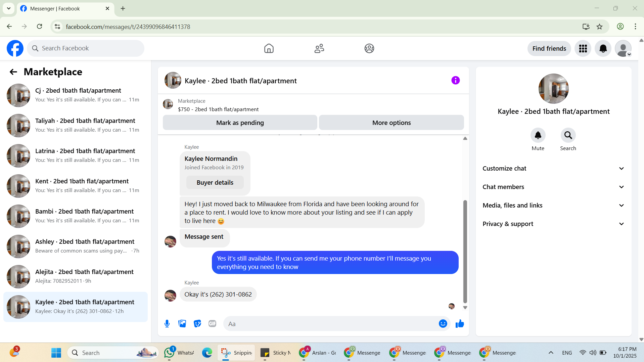
Task: Open Latrina apartment conversation
Action: pos(76,156)
